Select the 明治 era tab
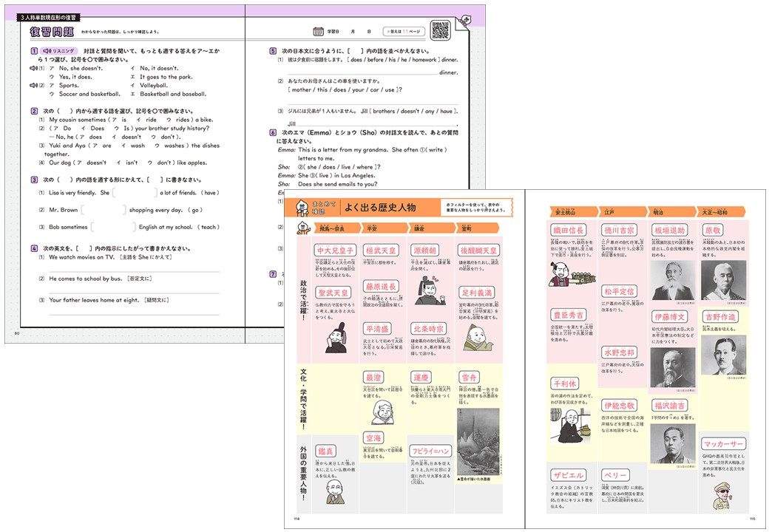This screenshot has height=532, width=769. point(672,211)
